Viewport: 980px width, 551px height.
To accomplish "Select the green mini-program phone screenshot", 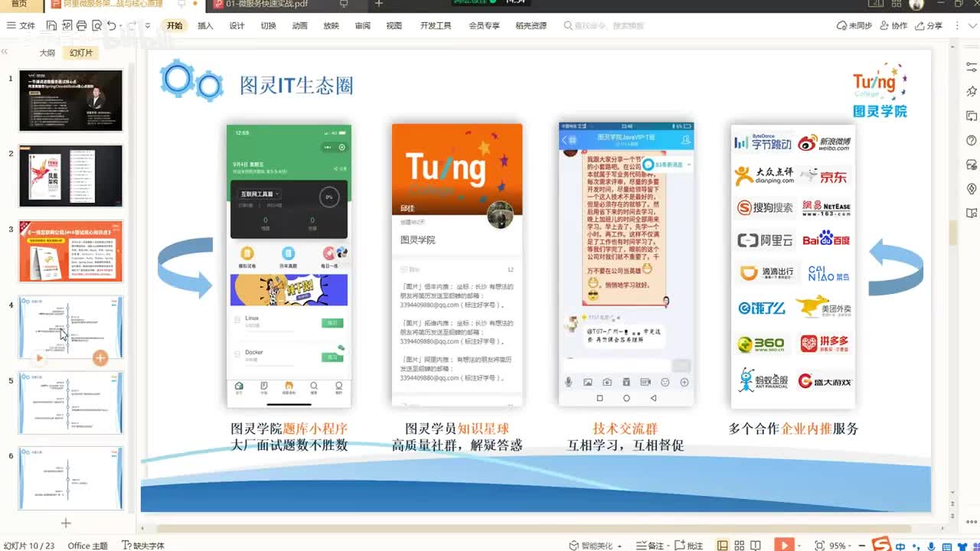I will 289,266.
